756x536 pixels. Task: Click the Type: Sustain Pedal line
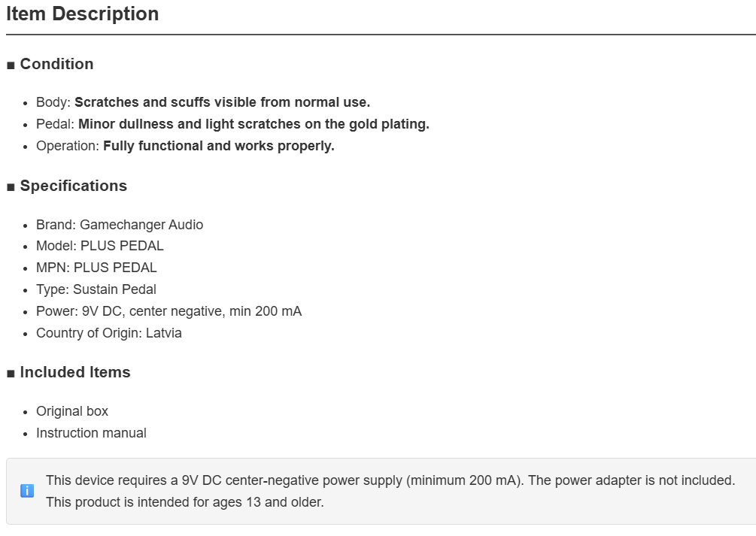coord(96,289)
